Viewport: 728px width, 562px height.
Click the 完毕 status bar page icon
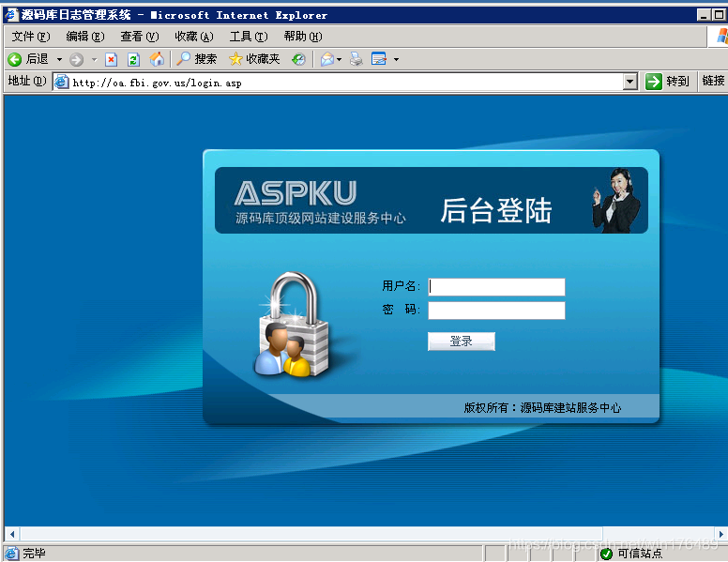(11, 554)
